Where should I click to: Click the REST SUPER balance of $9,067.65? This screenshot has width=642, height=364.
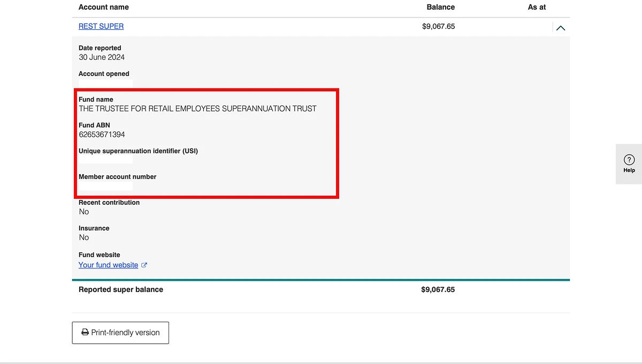[438, 26]
